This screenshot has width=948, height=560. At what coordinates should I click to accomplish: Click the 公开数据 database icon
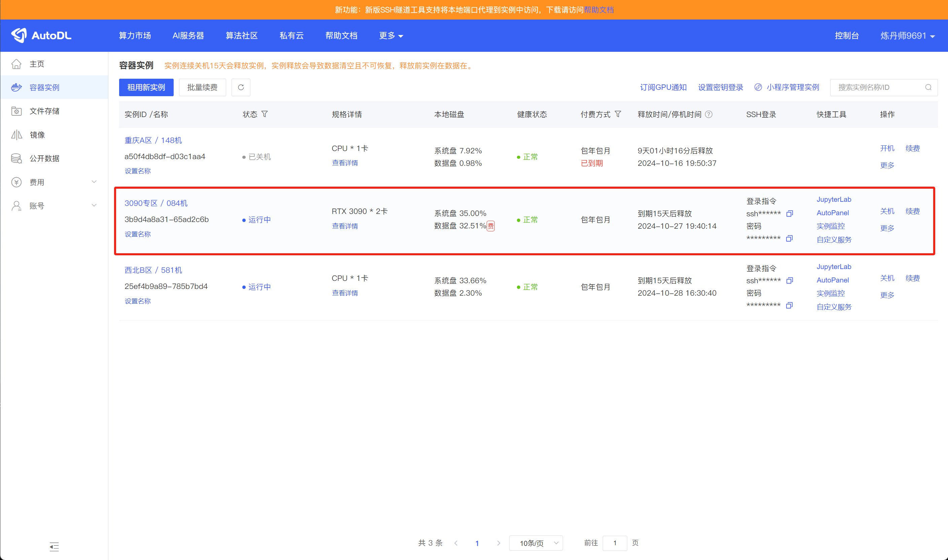pyautogui.click(x=16, y=158)
